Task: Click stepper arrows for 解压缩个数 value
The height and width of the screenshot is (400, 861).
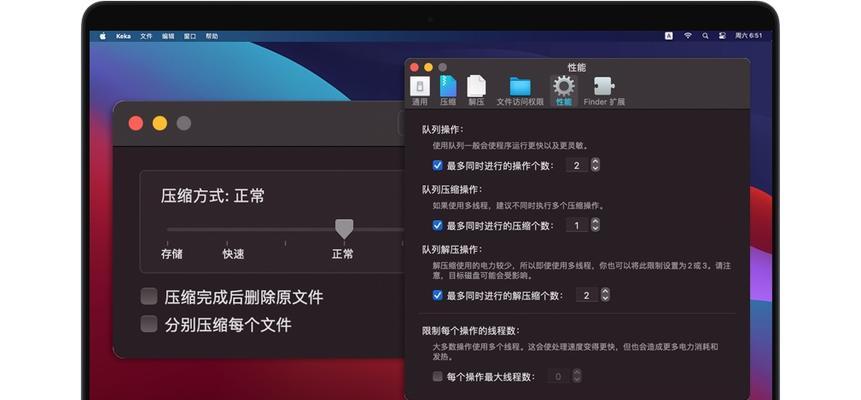Action: pyautogui.click(x=605, y=295)
